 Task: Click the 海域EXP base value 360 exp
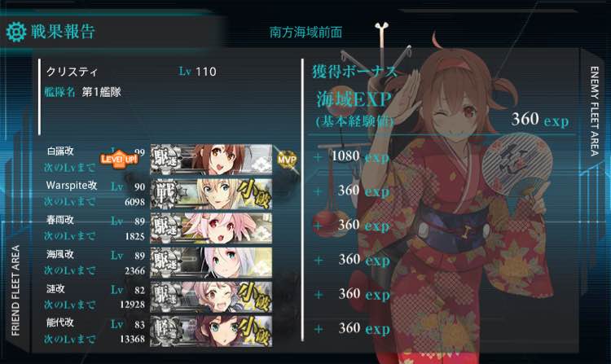pos(540,120)
